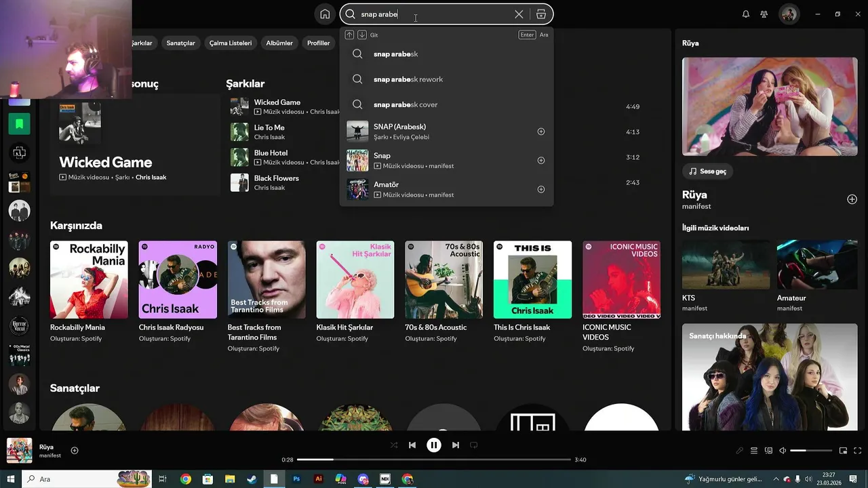The width and height of the screenshot is (868, 488).
Task: Open Photoshop from the Windows taskbar
Action: click(x=296, y=479)
